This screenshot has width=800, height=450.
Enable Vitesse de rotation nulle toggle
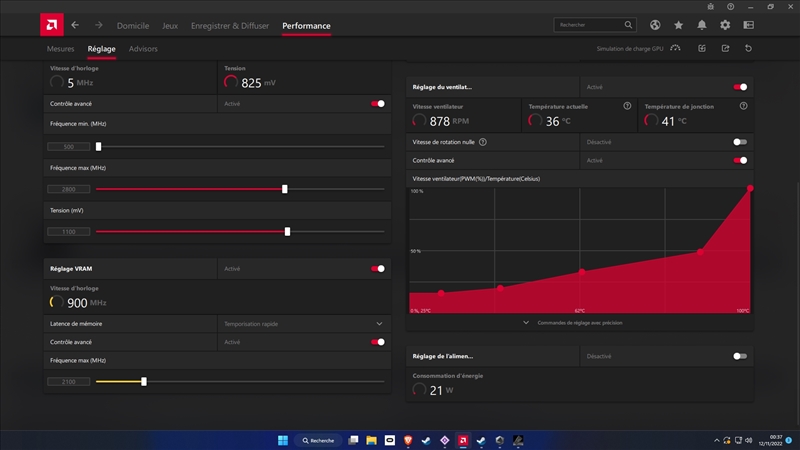739,142
